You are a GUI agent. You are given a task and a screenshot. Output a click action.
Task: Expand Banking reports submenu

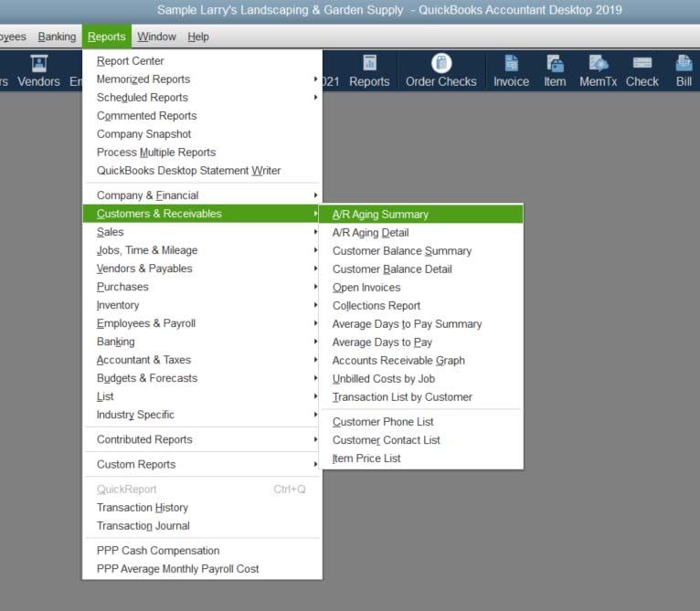click(202, 342)
